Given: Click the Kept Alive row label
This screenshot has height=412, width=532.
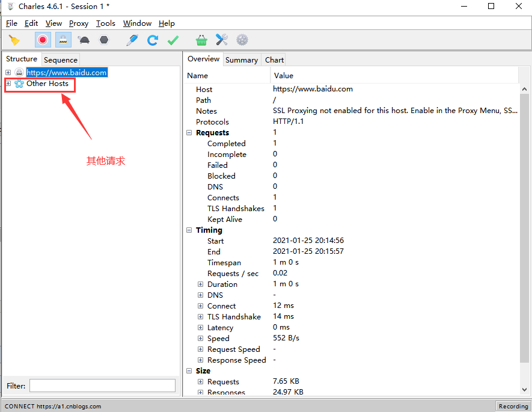Looking at the screenshot, I should click(225, 220).
